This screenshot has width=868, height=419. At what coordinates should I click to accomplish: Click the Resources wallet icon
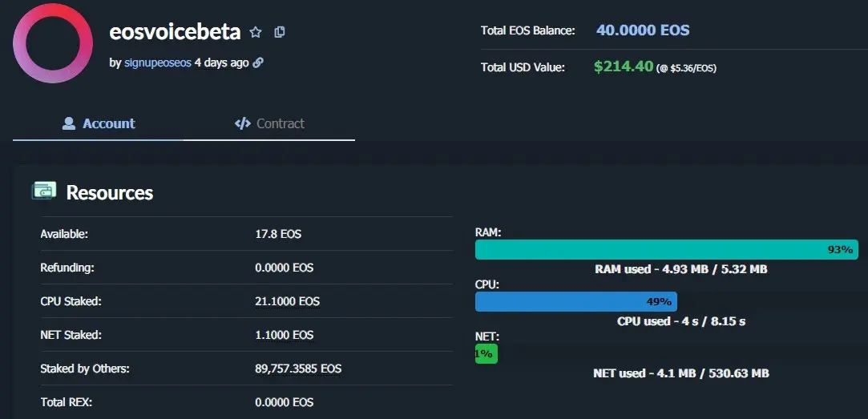[x=44, y=191]
